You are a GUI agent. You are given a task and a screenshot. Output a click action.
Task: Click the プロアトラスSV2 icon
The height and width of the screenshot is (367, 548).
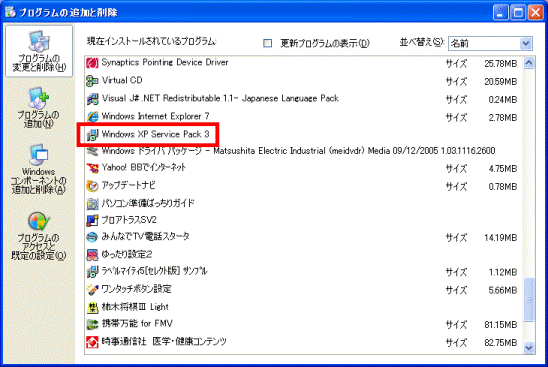92,220
